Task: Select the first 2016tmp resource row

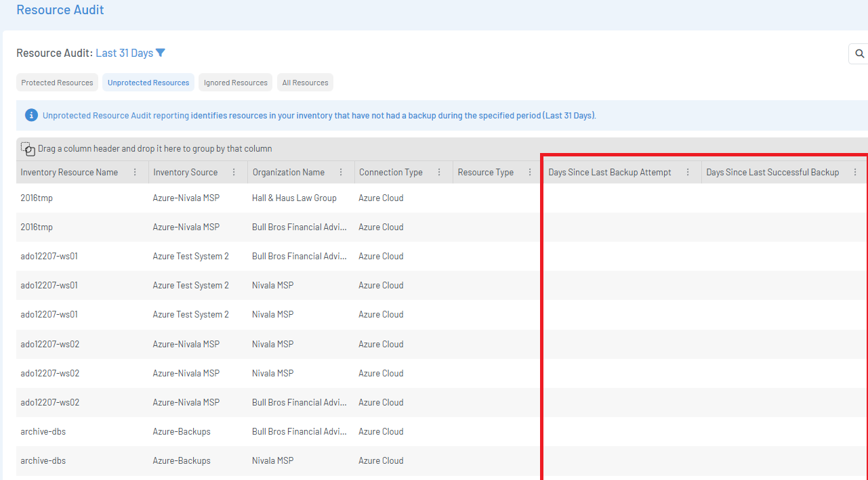Action: pyautogui.click(x=37, y=198)
